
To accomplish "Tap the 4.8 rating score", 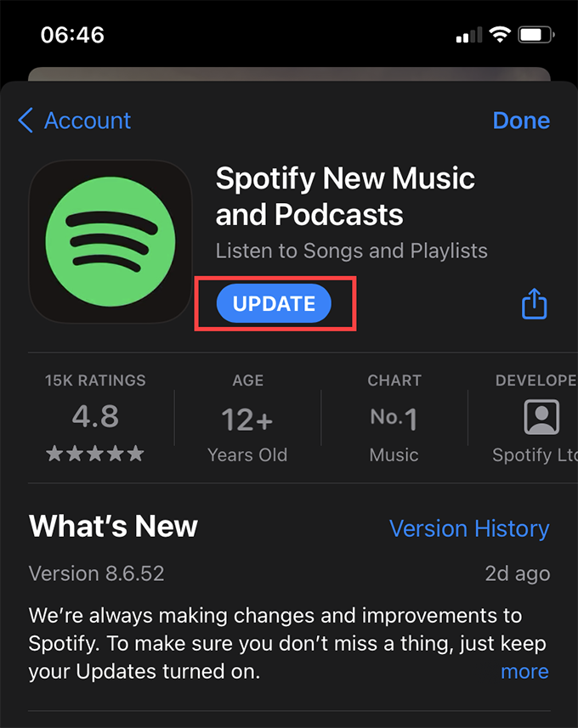I will coord(94,417).
